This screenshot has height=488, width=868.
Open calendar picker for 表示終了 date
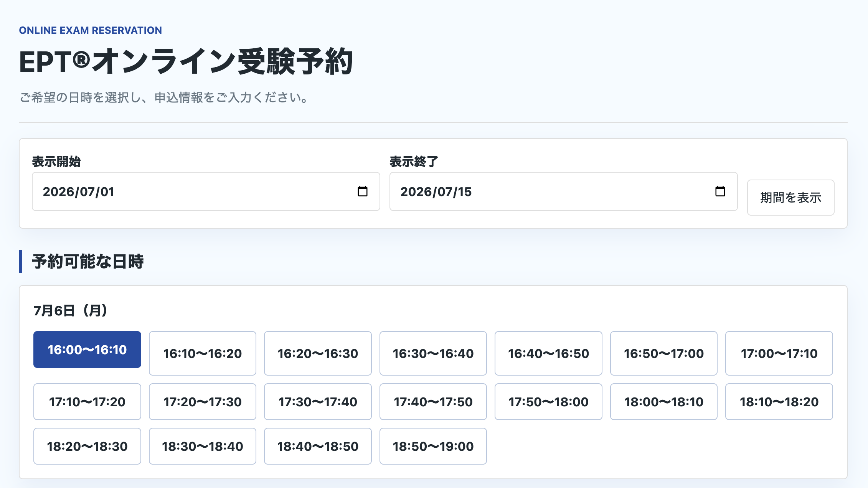[720, 191]
